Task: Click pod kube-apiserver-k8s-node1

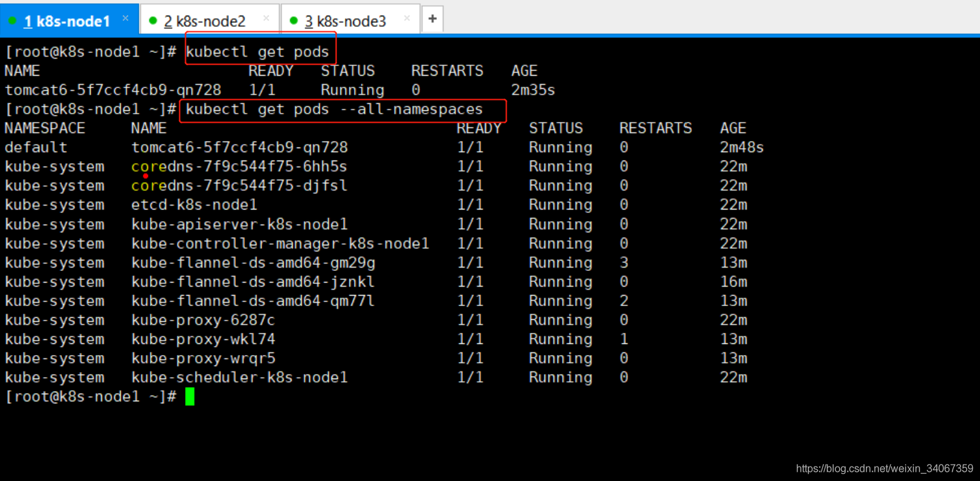Action: click(239, 224)
